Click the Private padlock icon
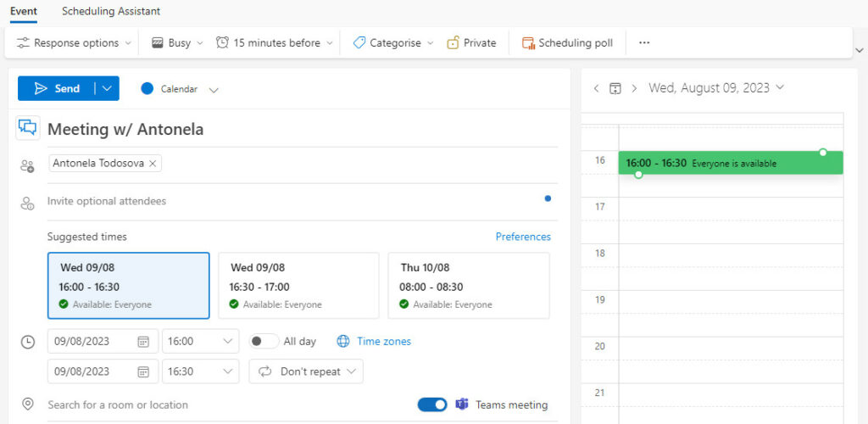The image size is (868, 424). [453, 42]
